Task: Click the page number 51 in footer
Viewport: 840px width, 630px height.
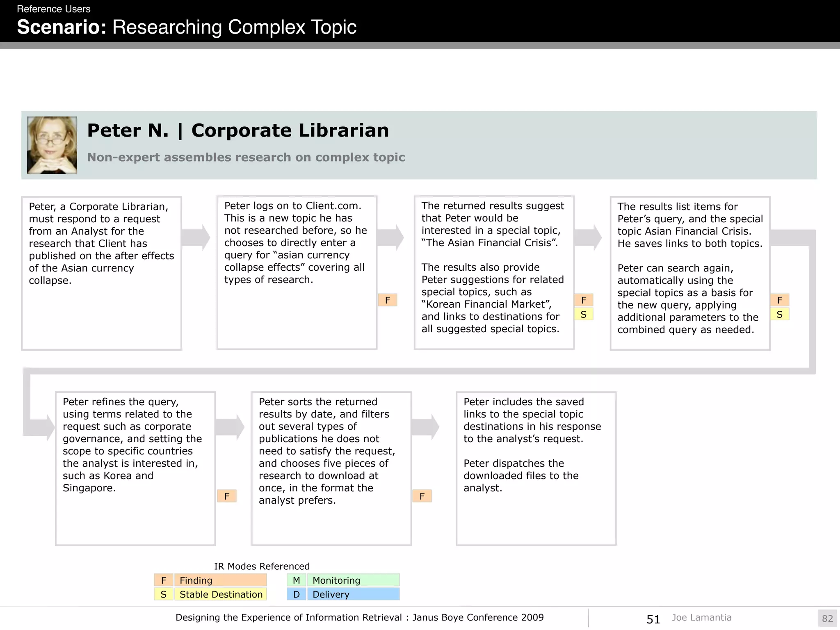Action: point(653,619)
